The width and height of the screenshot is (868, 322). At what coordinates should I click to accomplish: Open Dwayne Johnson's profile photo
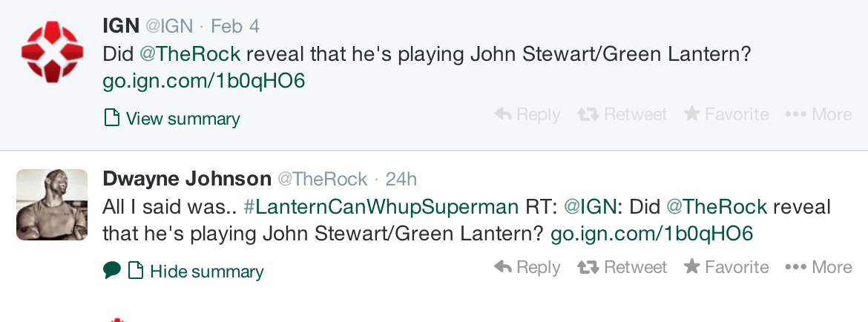(52, 205)
